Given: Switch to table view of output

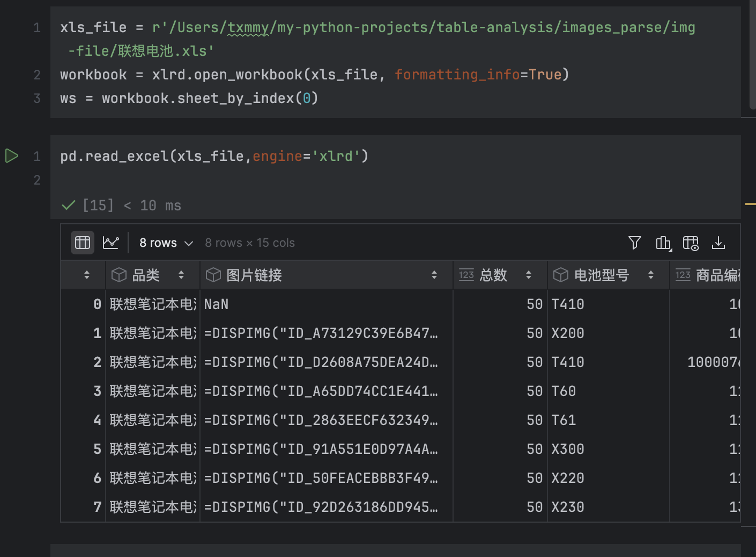Looking at the screenshot, I should click(83, 243).
